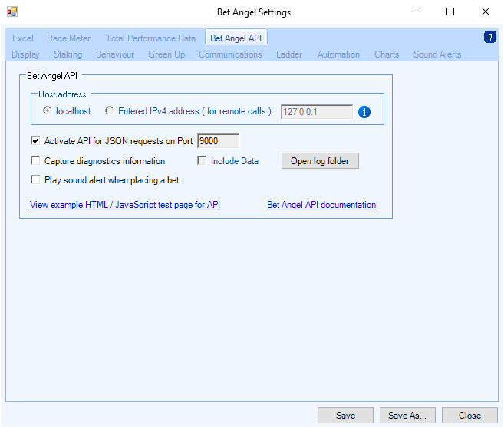The width and height of the screenshot is (504, 428).
Task: Click the Open log folder button
Action: [x=320, y=160]
